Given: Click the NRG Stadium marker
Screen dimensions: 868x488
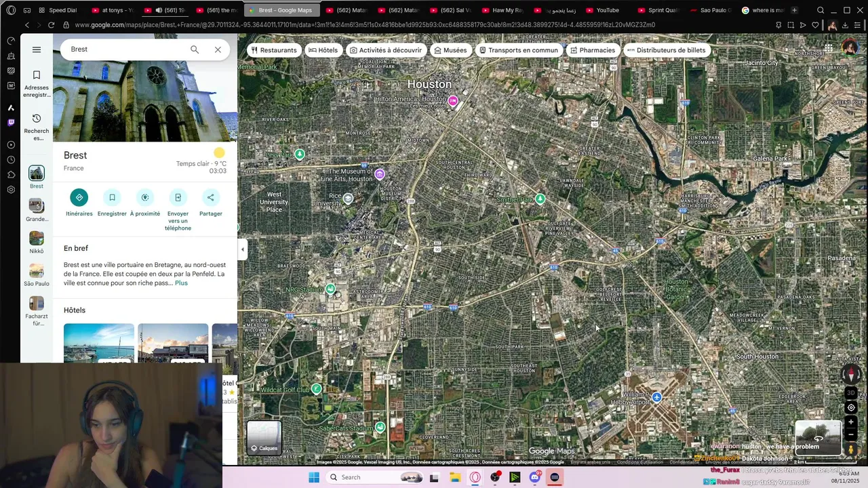Looking at the screenshot, I should [x=330, y=289].
